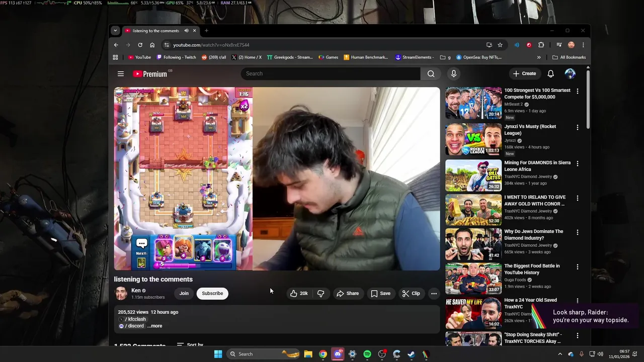Save the video to a playlist
This screenshot has width=644, height=362.
(380, 294)
